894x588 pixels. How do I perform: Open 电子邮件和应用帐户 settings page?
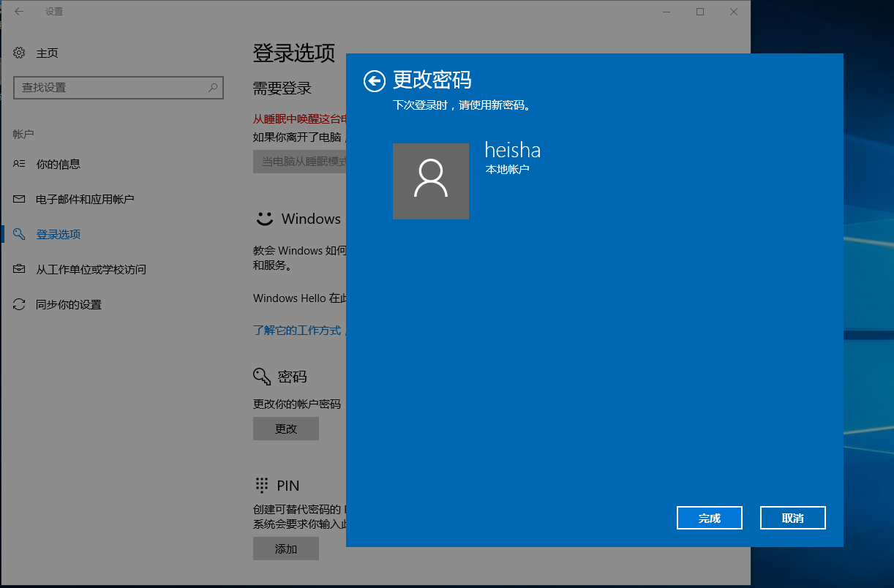tap(85, 199)
